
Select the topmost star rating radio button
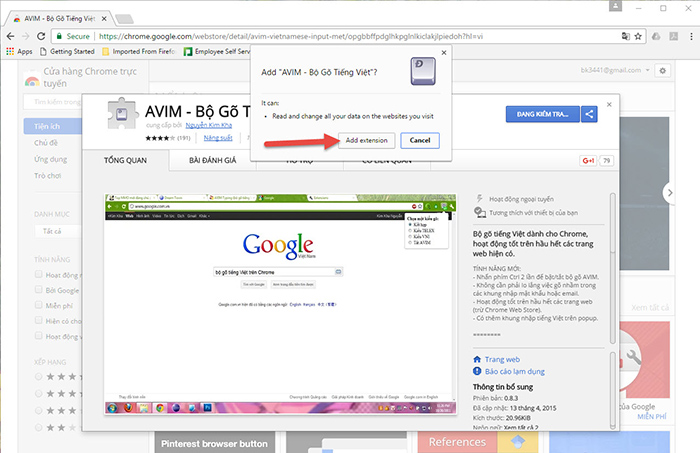point(38,377)
